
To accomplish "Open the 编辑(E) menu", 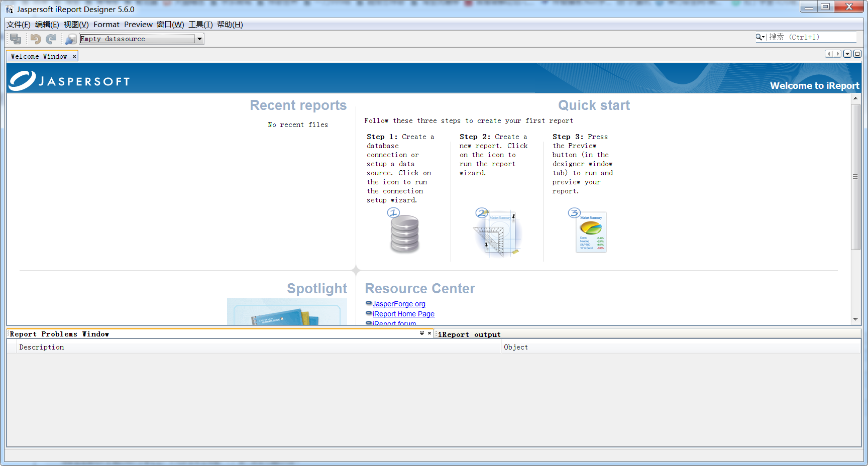I will pyautogui.click(x=47, y=25).
